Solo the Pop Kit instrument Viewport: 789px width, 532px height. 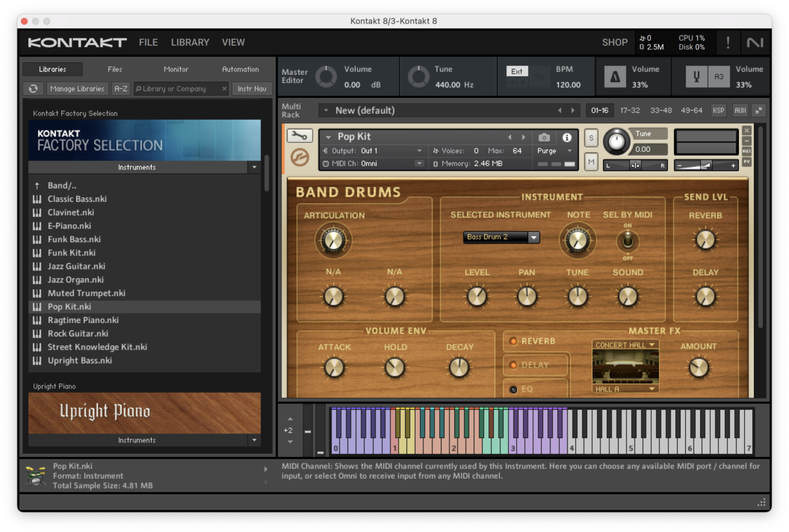591,137
